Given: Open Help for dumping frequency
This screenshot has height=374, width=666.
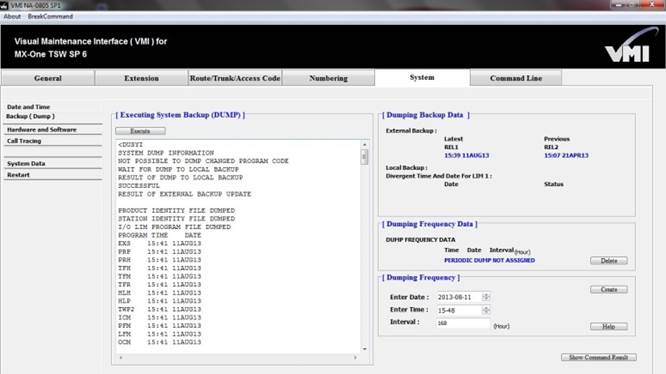Looking at the screenshot, I should pos(609,326).
